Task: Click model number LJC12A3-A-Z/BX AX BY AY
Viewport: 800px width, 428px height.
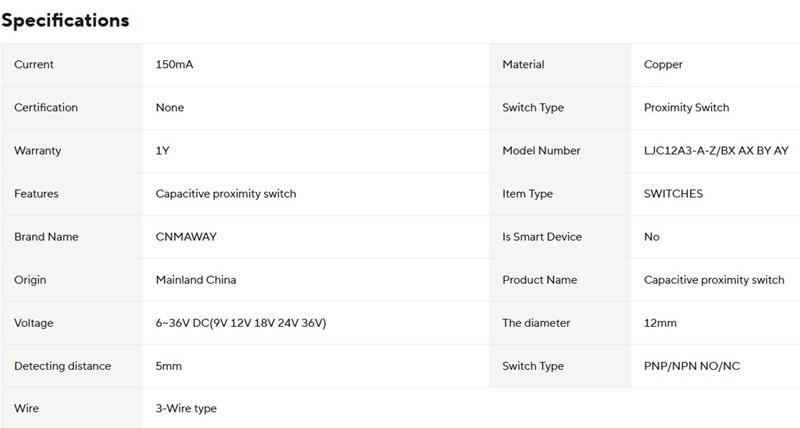Action: point(716,150)
